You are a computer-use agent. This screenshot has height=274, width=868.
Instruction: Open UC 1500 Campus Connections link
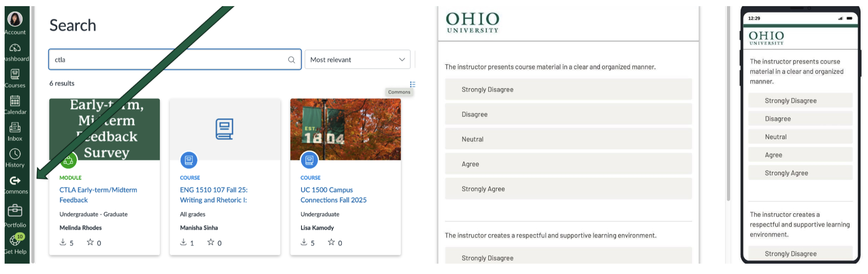click(x=333, y=195)
